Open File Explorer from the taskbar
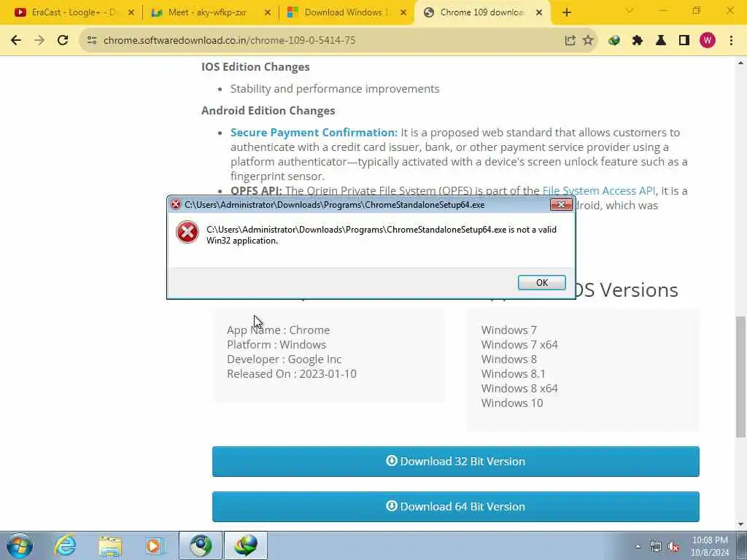This screenshot has height=560, width=747. click(x=111, y=545)
